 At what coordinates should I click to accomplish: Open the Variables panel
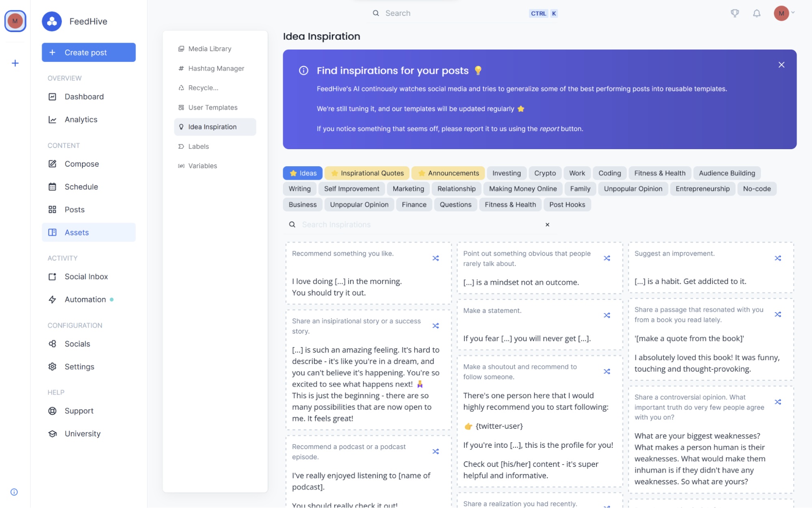202,166
